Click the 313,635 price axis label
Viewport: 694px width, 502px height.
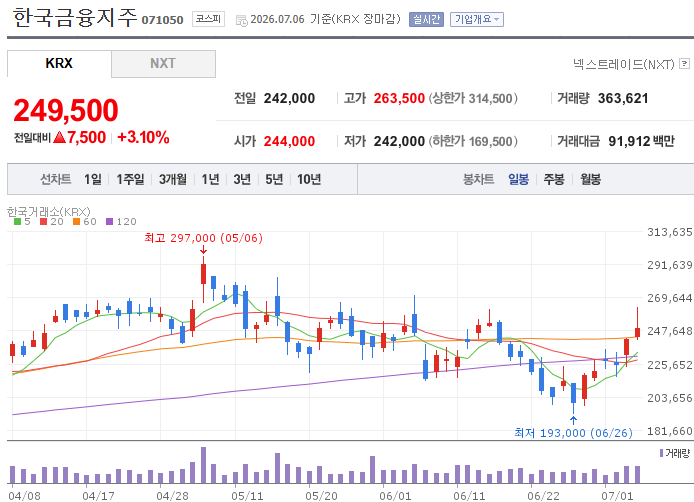coord(670,232)
